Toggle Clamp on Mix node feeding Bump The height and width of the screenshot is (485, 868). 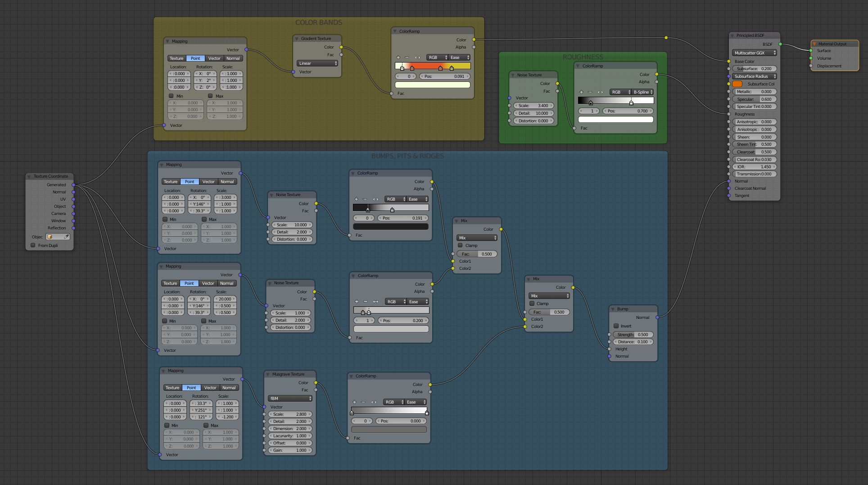(532, 303)
